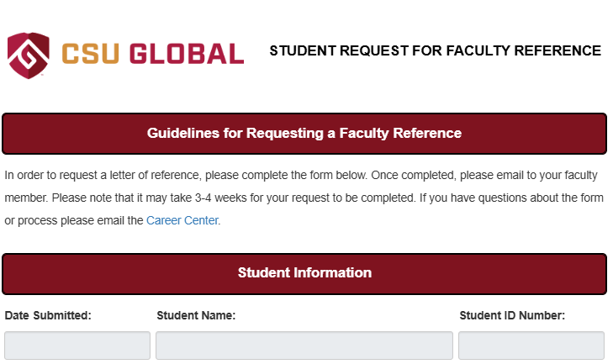Click the "Student ID Number:" label
The image size is (613, 364).
click(512, 316)
